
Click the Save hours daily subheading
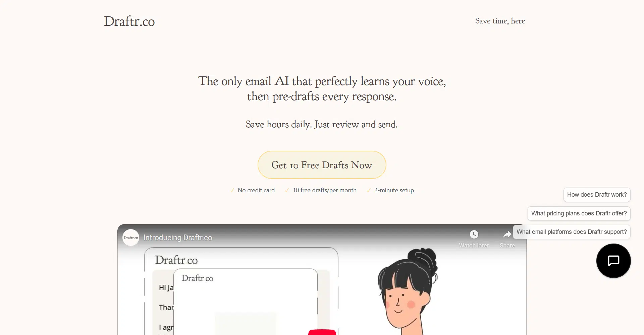pyautogui.click(x=322, y=124)
